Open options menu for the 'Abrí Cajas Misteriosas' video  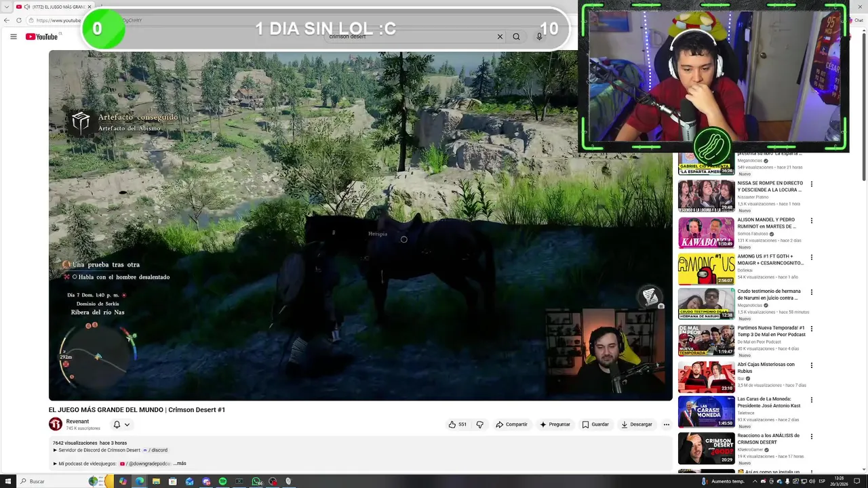811,365
